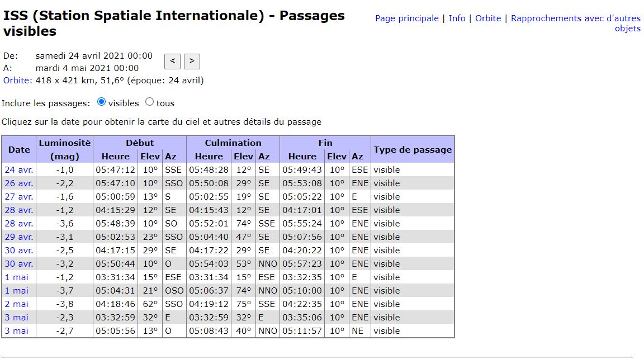The height and width of the screenshot is (359, 644).
Task: Open 28 avr. pass starting at 04:15:29
Action: pyautogui.click(x=19, y=210)
